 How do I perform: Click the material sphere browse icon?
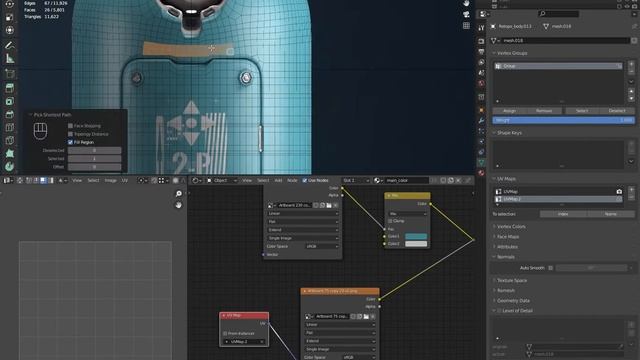click(378, 180)
